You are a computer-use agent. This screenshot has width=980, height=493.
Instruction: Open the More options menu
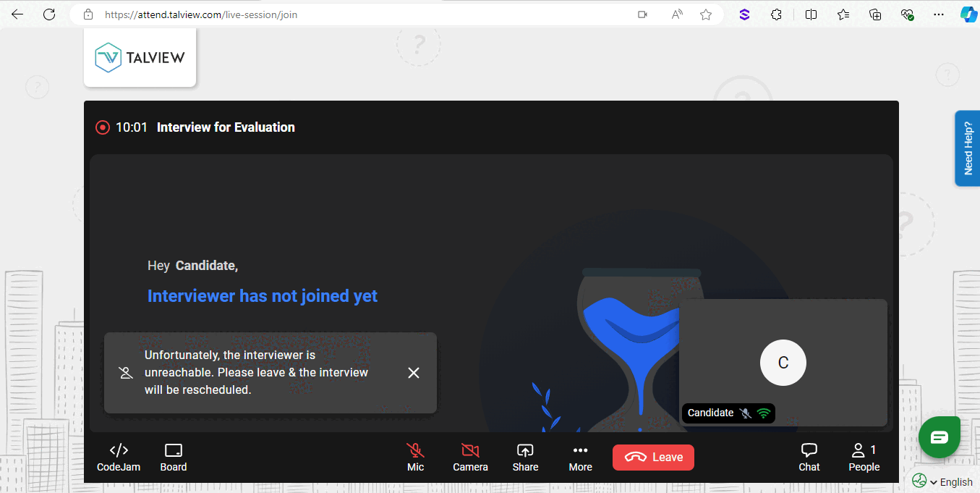coord(580,458)
